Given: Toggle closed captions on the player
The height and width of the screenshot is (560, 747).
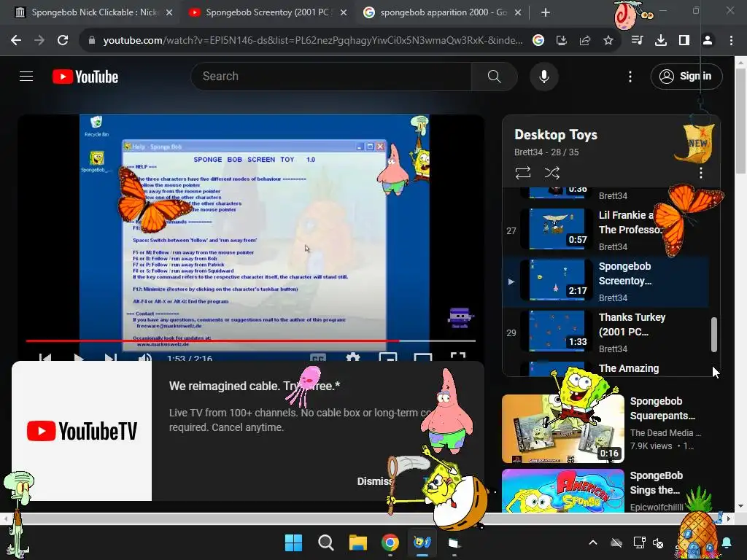Looking at the screenshot, I should [318, 357].
